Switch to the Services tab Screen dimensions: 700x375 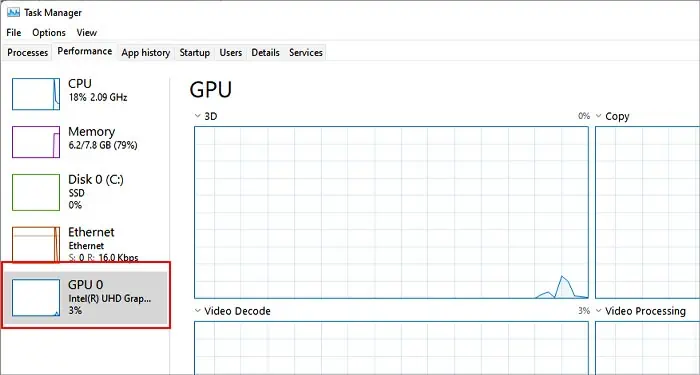point(306,53)
